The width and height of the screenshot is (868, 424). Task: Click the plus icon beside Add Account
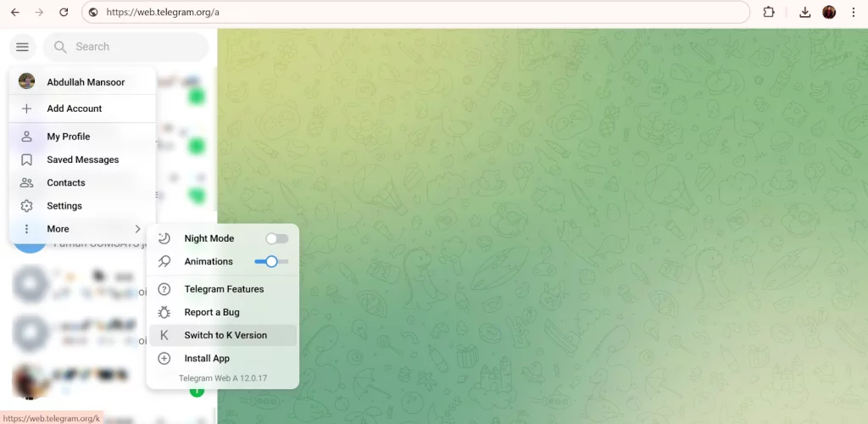26,109
